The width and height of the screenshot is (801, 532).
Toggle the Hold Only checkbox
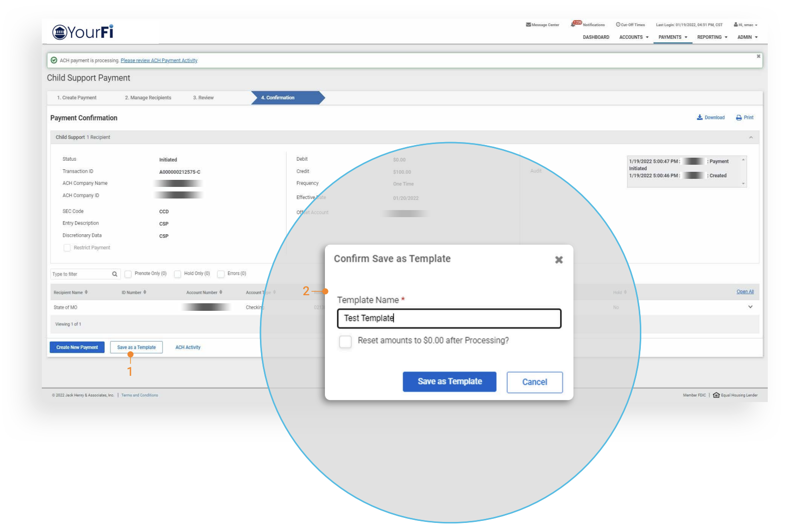[177, 274]
